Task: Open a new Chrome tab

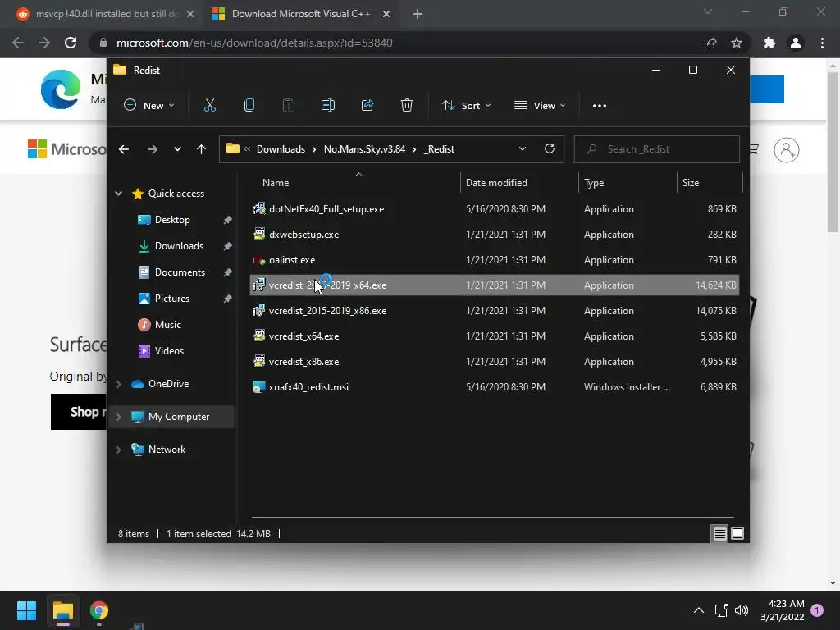Action: pos(418,14)
